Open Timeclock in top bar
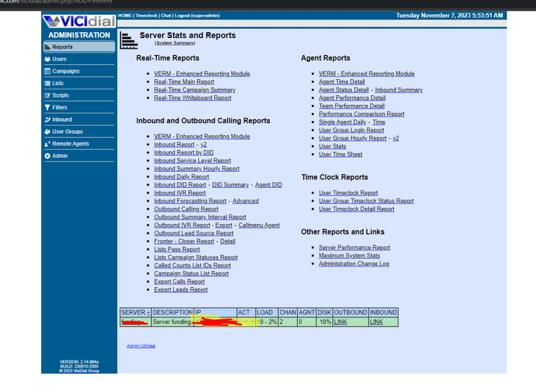Viewport: 536px width, 392px height. (x=147, y=15)
